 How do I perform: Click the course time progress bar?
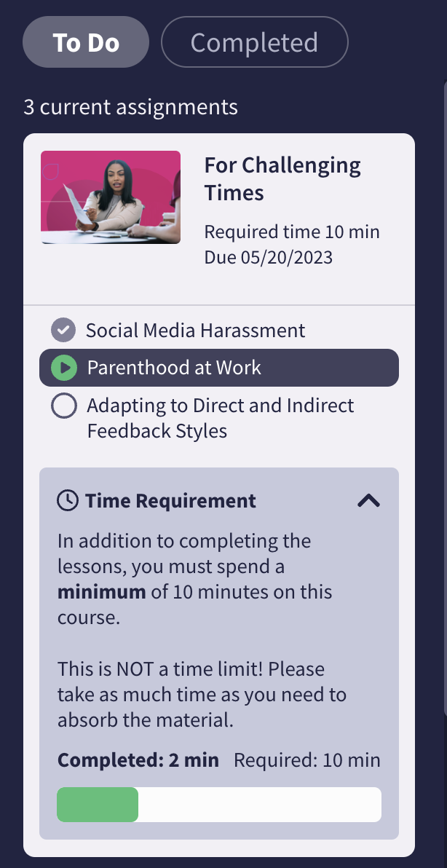click(219, 804)
